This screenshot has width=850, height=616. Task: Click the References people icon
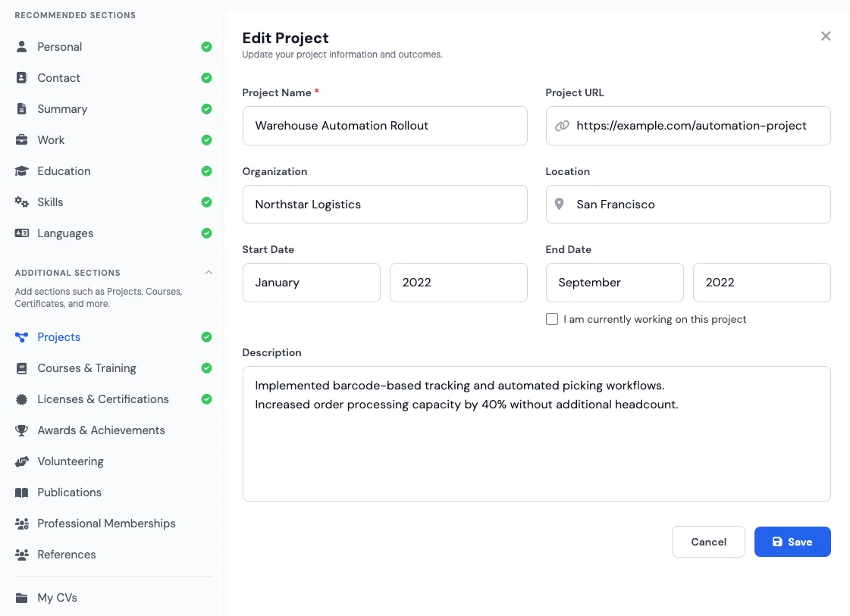[x=22, y=554]
